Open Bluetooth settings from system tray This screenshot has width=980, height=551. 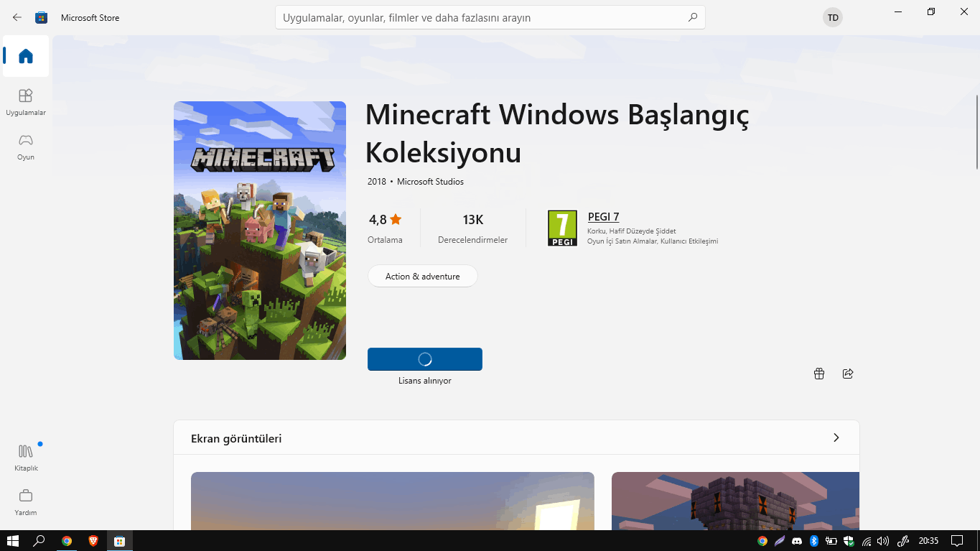point(814,540)
